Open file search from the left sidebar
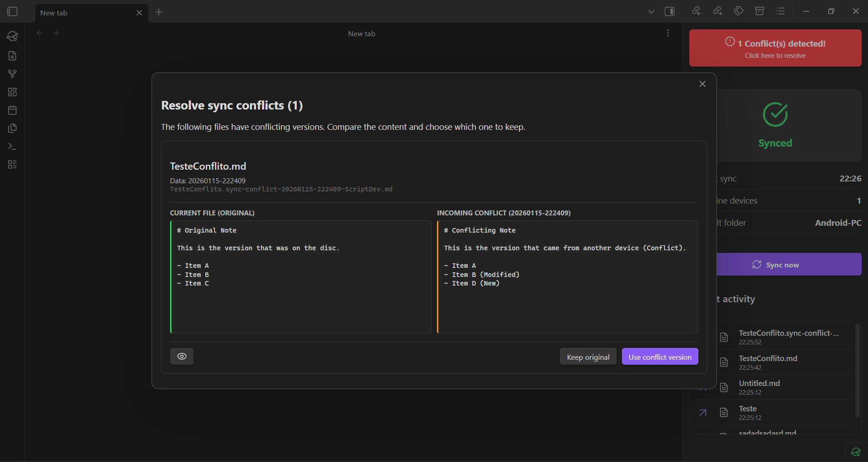The height and width of the screenshot is (462, 868). (12, 56)
